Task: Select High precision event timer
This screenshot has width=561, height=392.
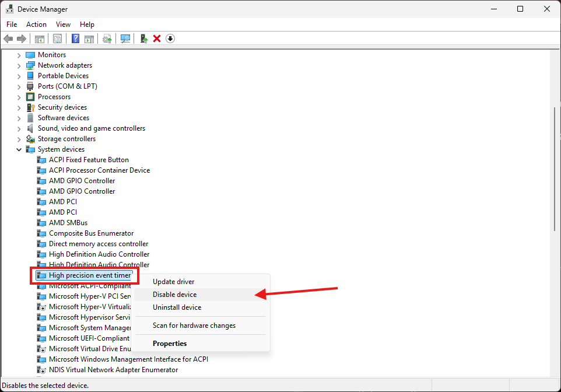Action: 90,275
